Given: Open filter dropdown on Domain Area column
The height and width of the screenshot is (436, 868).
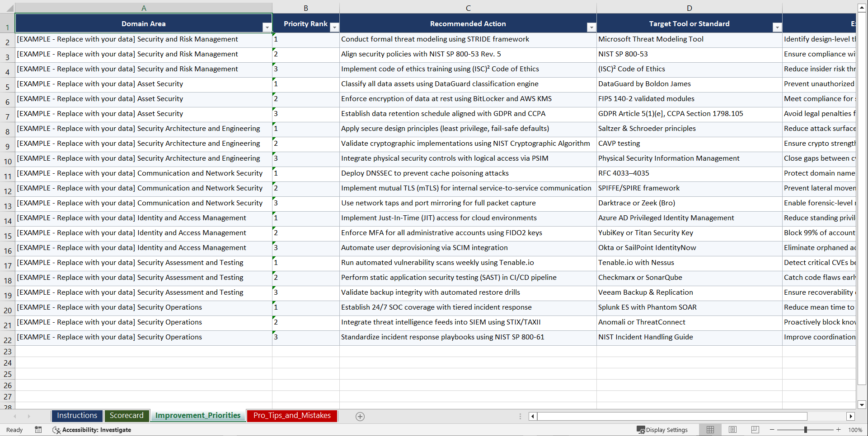Looking at the screenshot, I should tap(267, 27).
